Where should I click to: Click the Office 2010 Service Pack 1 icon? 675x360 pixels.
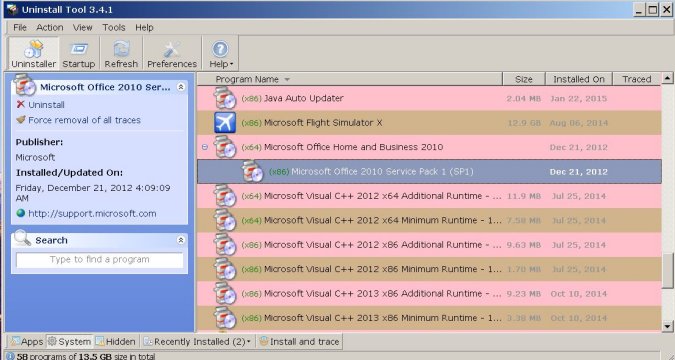click(x=252, y=171)
